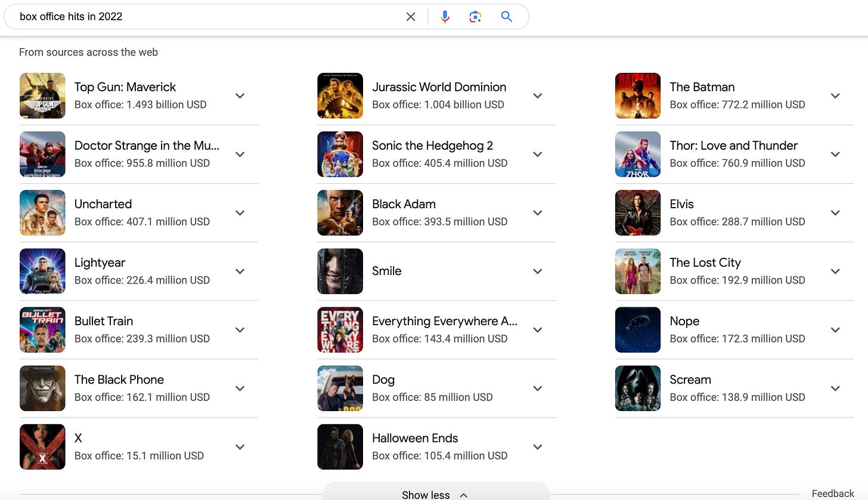The width and height of the screenshot is (868, 500).
Task: Open the Top Gun: Maverick title link
Action: coord(125,87)
